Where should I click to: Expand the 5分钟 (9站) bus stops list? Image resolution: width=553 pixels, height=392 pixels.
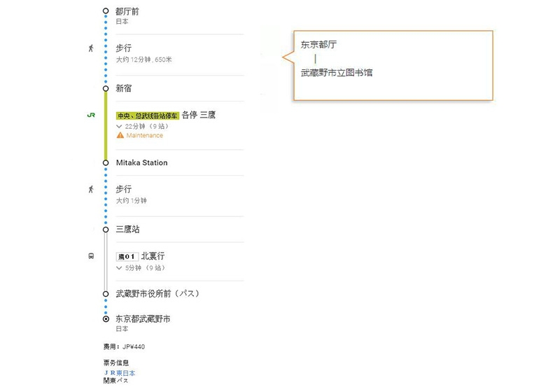click(x=141, y=268)
